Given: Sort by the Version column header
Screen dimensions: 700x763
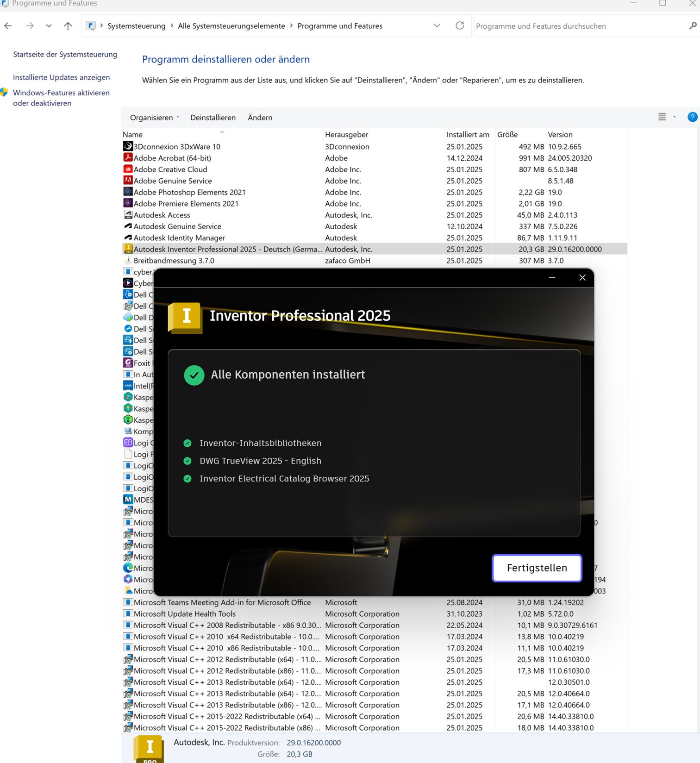Looking at the screenshot, I should 586,134.
